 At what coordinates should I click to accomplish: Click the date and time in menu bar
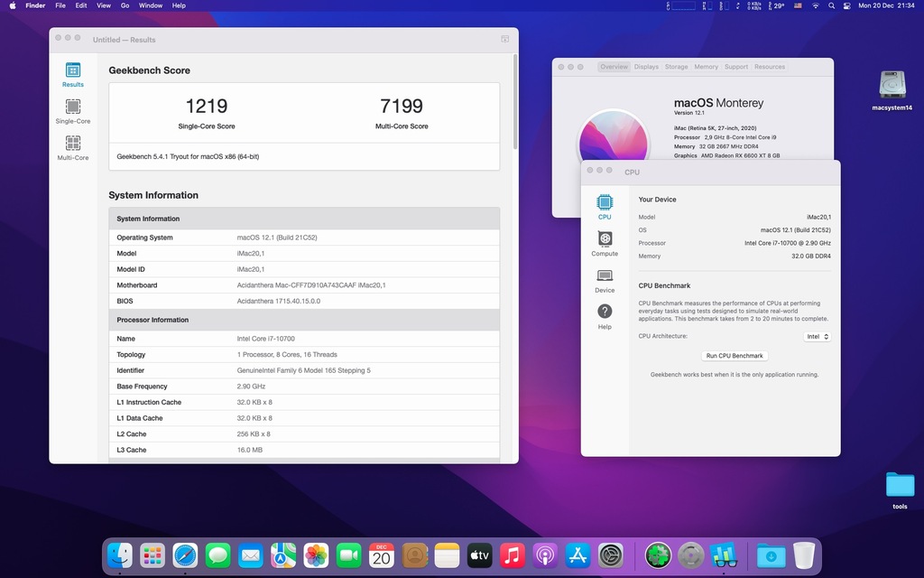(886, 5)
